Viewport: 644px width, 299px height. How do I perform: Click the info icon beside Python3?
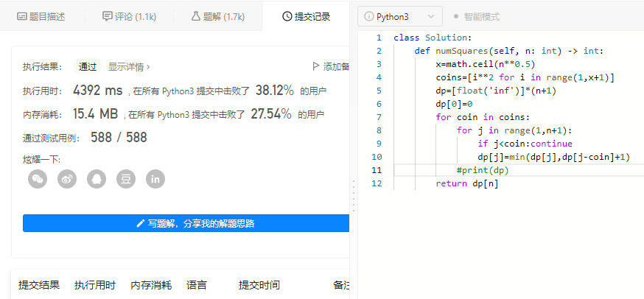369,17
